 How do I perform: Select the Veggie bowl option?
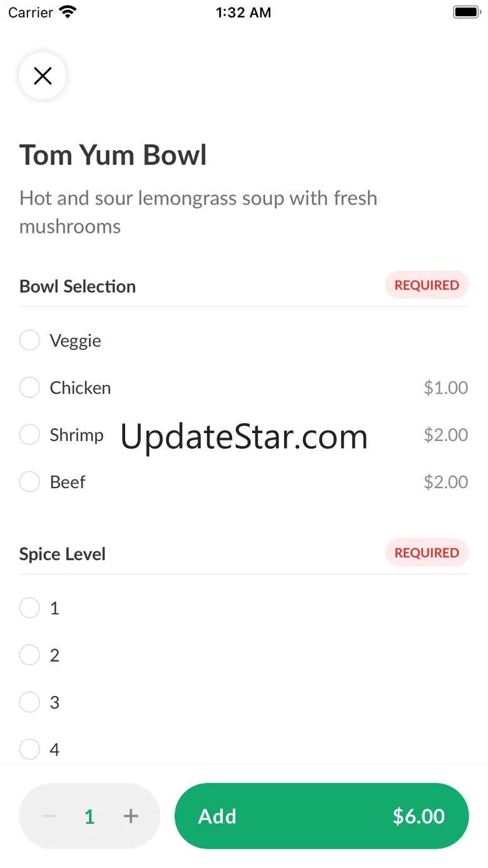click(x=29, y=341)
